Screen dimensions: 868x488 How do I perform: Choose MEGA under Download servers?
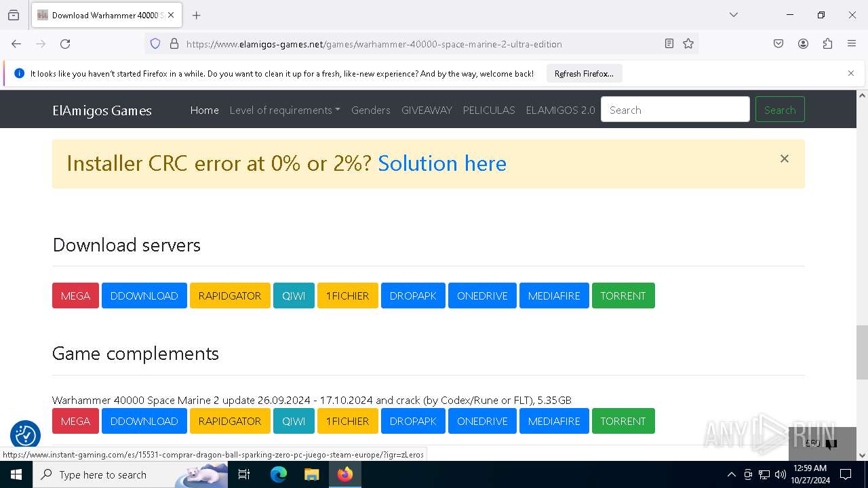pos(75,296)
